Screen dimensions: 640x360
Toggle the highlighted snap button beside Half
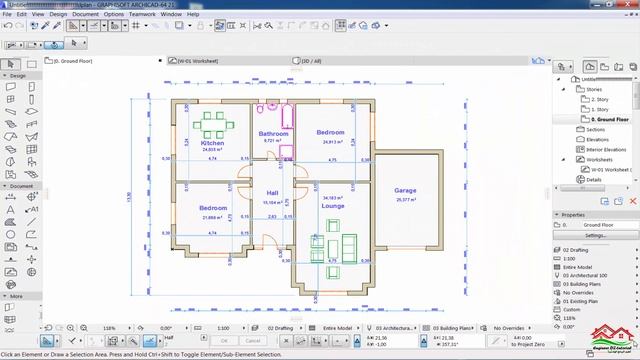[x=150, y=340]
